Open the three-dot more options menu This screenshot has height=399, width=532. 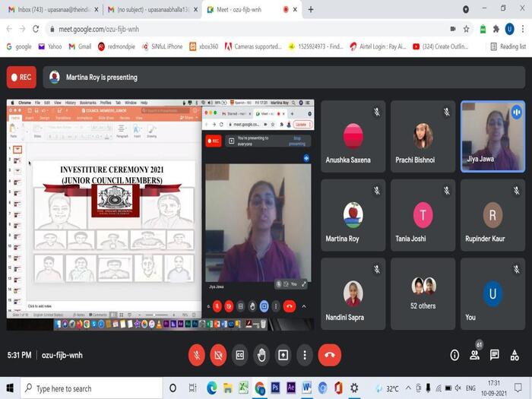tap(305, 355)
